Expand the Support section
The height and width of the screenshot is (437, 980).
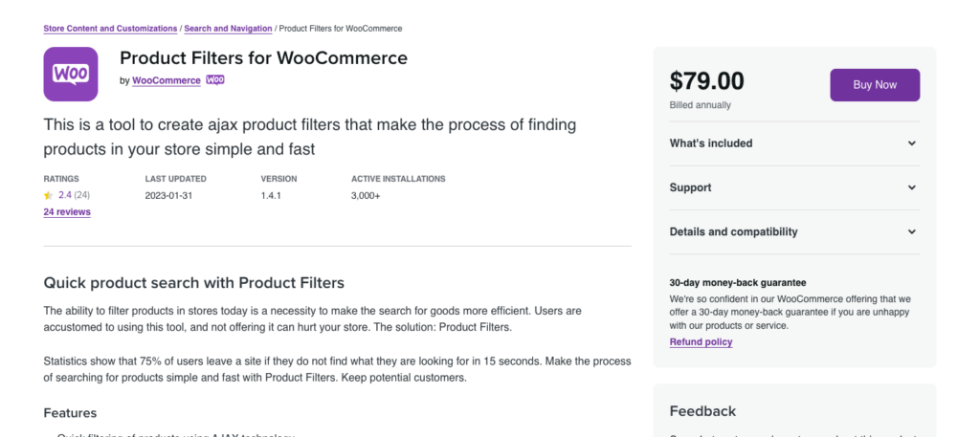794,187
